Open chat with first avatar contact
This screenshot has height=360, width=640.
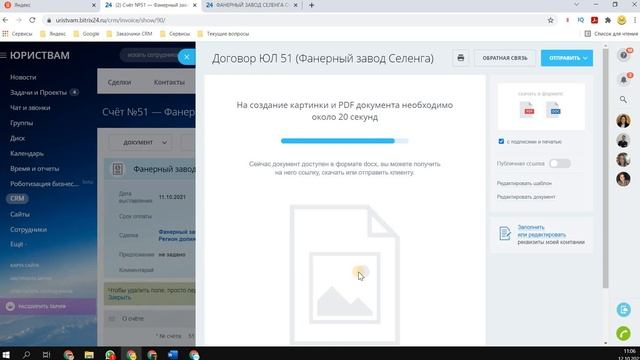pos(623,120)
